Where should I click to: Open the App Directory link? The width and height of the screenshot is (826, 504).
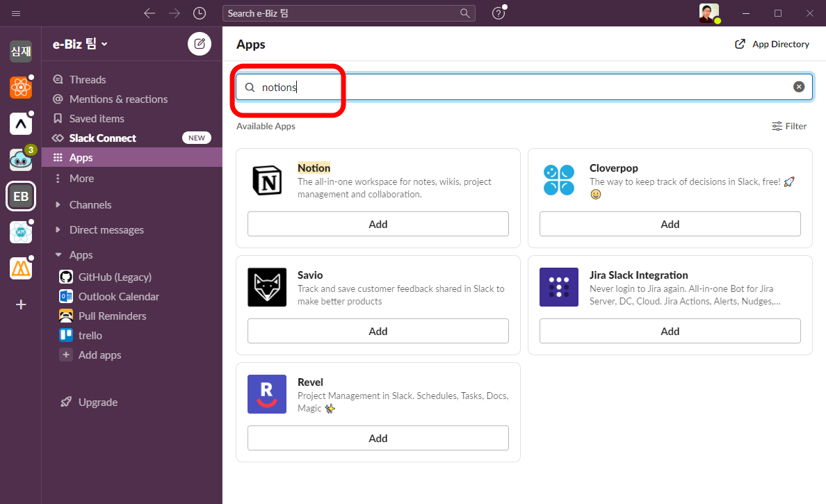(x=772, y=44)
